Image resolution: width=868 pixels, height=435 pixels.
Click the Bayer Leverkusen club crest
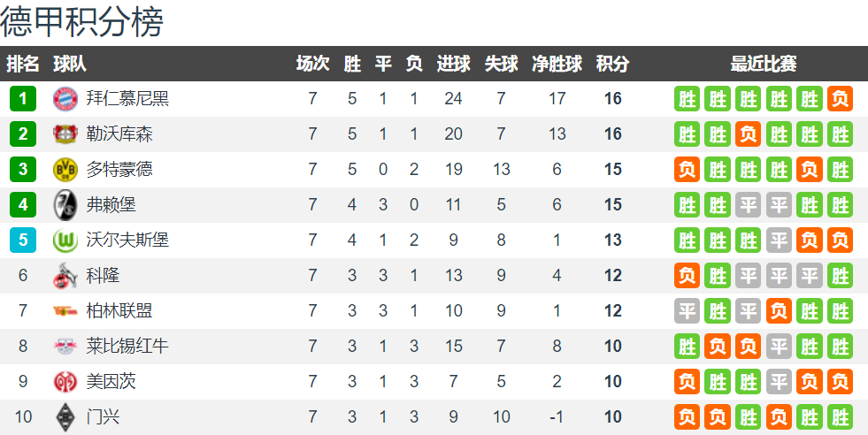(x=65, y=134)
